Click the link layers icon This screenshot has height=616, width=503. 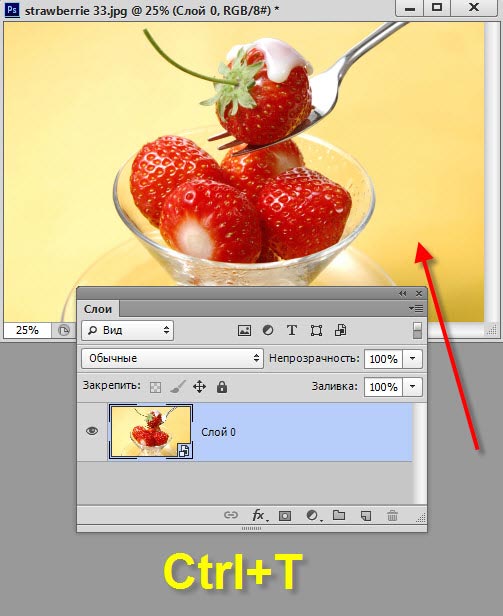point(231,515)
